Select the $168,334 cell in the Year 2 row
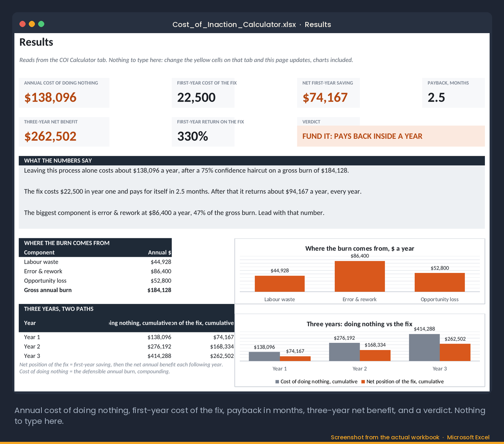The image size is (504, 444). 222,347
